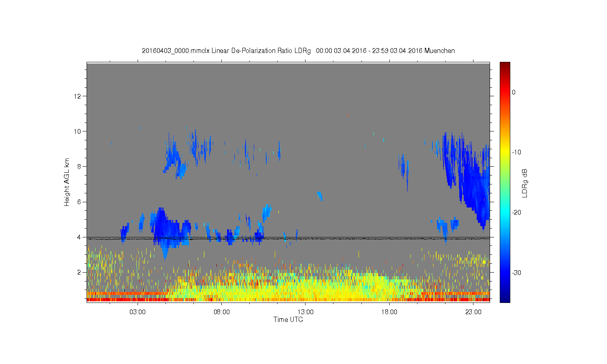Click the dark blue bottom of colorbar
Viewport: 607px width, 364px height.
(505, 298)
